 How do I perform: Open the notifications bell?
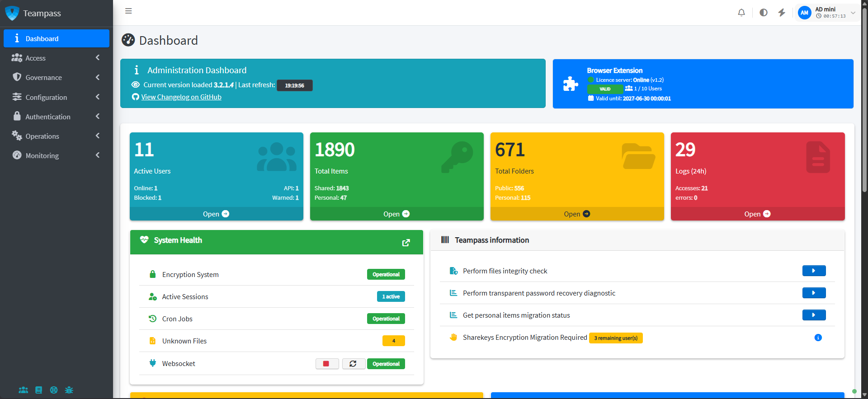(x=741, y=13)
